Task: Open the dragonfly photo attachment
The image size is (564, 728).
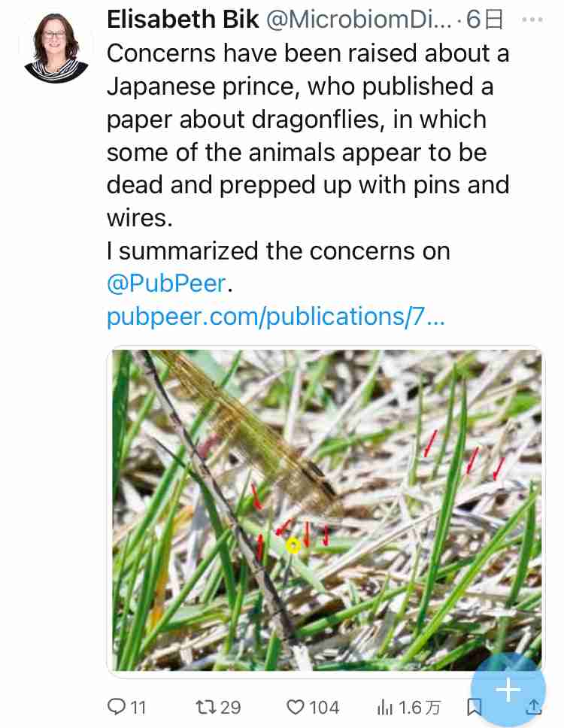Action: click(x=326, y=509)
